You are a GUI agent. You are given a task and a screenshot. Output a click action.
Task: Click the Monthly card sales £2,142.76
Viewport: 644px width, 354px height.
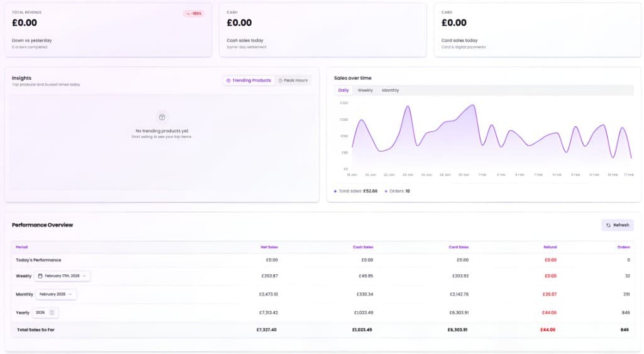[459, 294]
